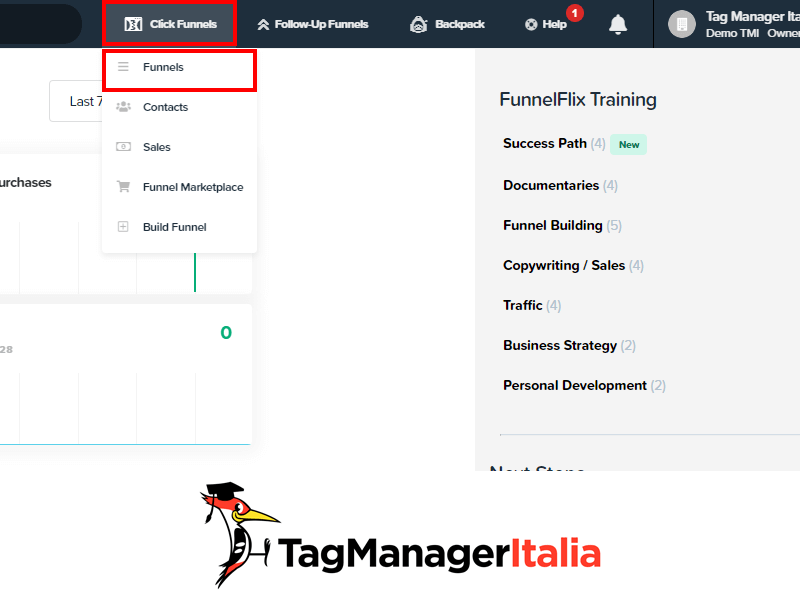Open the Backpack menu
Image resolution: width=800 pixels, height=600 pixels.
click(447, 24)
